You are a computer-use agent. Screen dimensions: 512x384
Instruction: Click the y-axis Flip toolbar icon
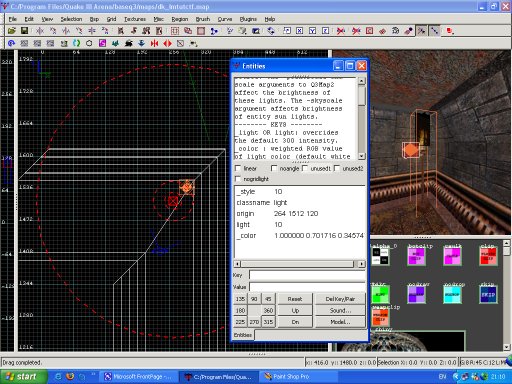[x=66, y=31]
